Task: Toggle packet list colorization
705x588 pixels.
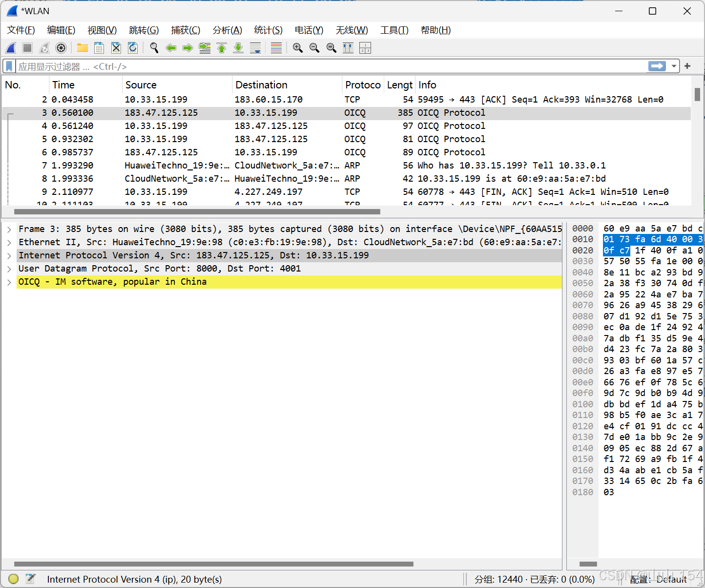Action: pos(276,48)
